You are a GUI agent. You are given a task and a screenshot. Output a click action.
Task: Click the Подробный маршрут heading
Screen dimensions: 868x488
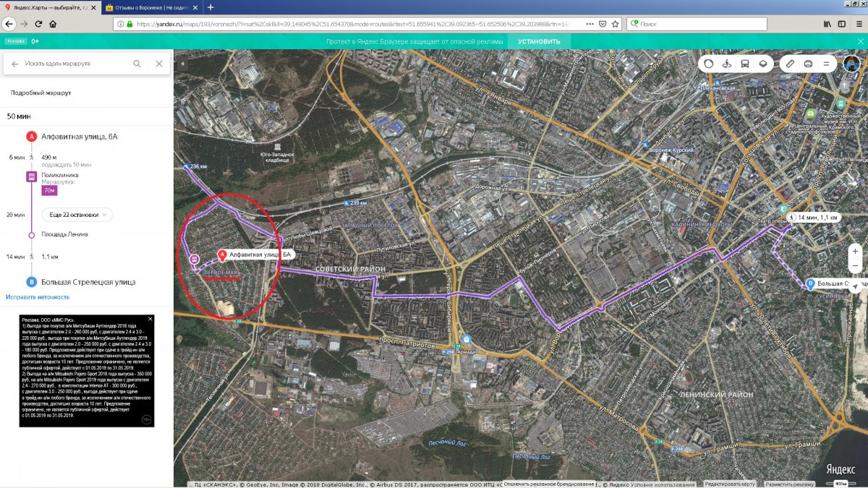click(41, 93)
